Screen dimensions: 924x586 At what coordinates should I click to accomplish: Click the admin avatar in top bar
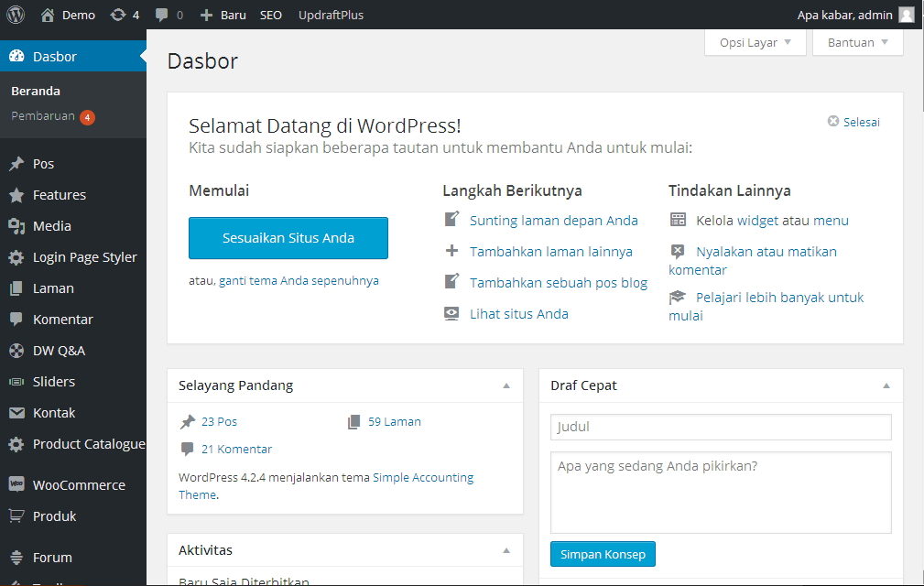[906, 15]
